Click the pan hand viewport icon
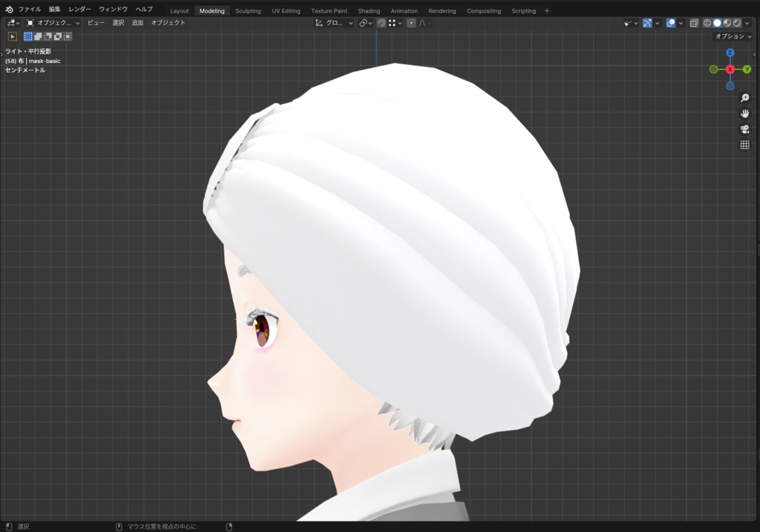 745,114
